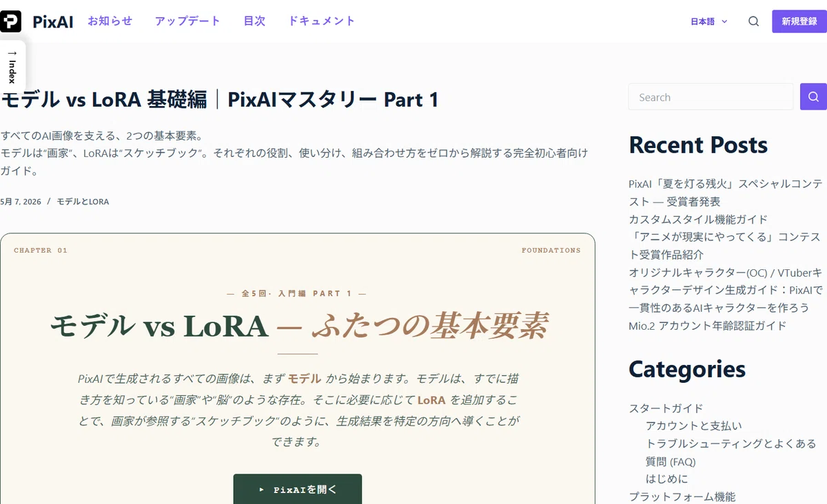Open the モデルとLORA category link
This screenshot has width=827, height=504.
click(x=83, y=202)
